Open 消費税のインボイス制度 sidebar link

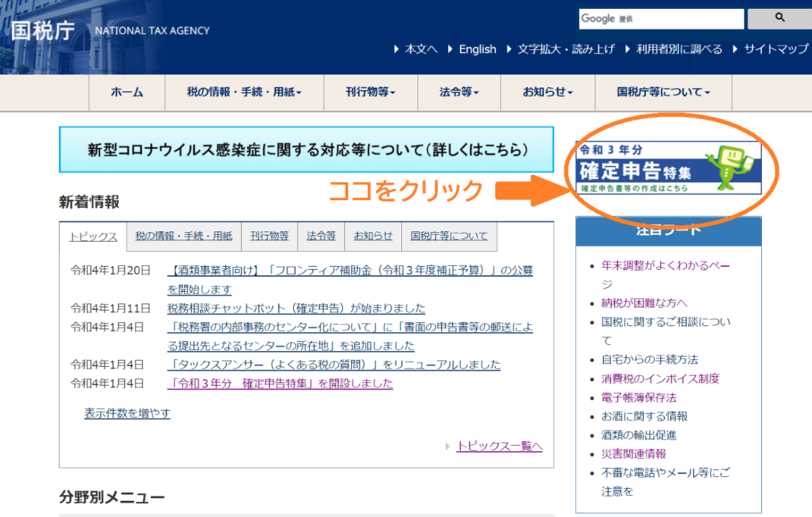(660, 378)
